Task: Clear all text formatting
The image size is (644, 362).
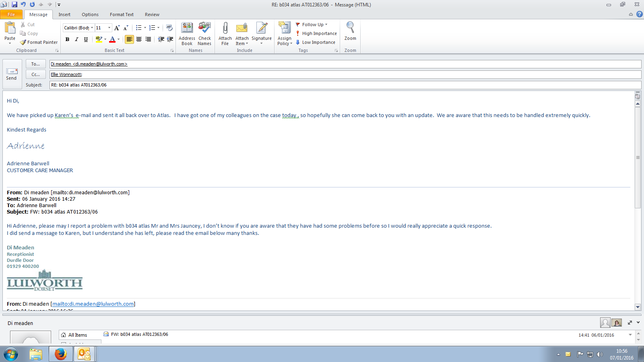Action: (x=169, y=28)
